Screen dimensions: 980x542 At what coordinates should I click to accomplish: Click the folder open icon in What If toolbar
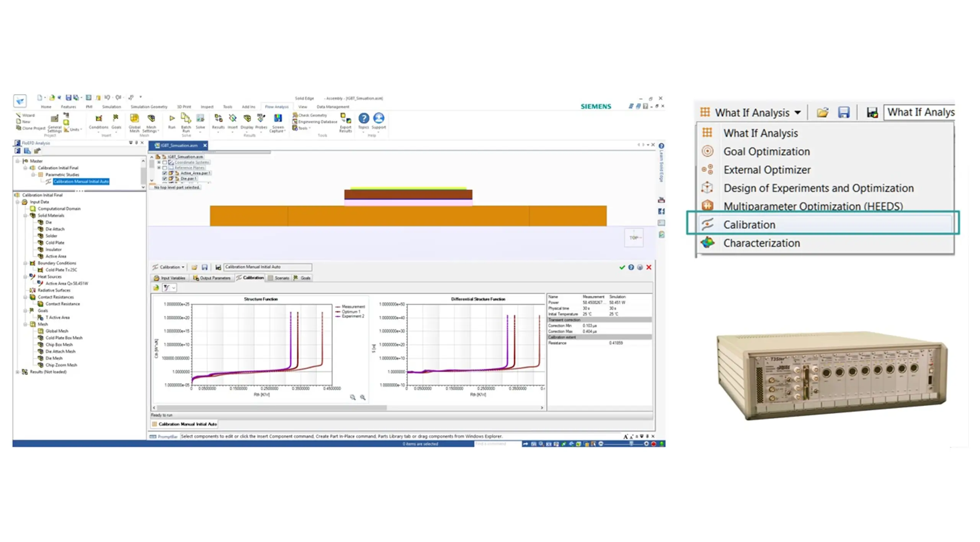[822, 112]
